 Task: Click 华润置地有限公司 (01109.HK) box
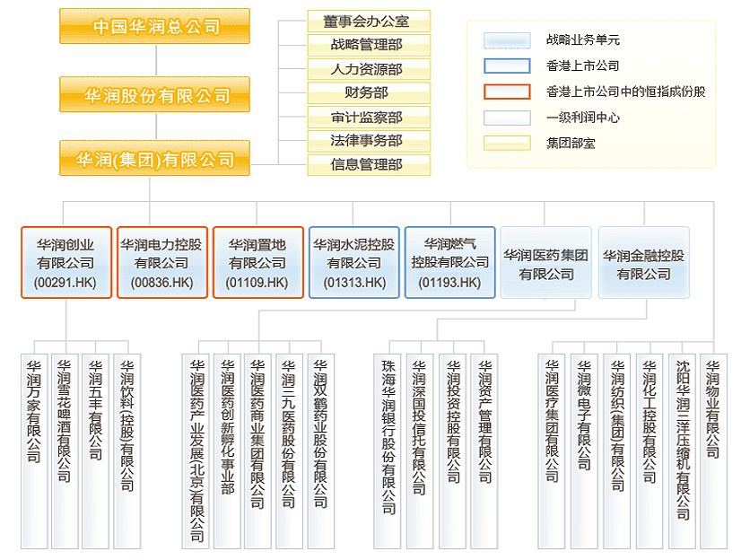coord(257,262)
